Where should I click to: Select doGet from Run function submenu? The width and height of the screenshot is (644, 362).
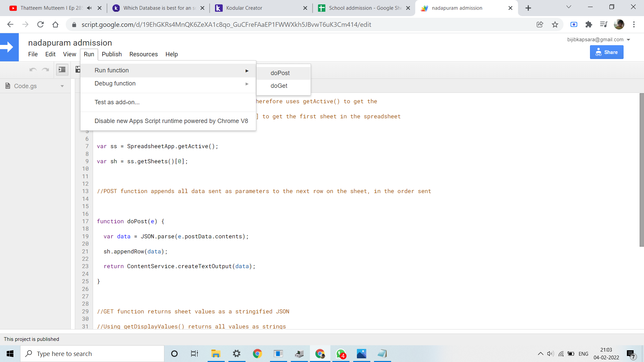click(279, 86)
